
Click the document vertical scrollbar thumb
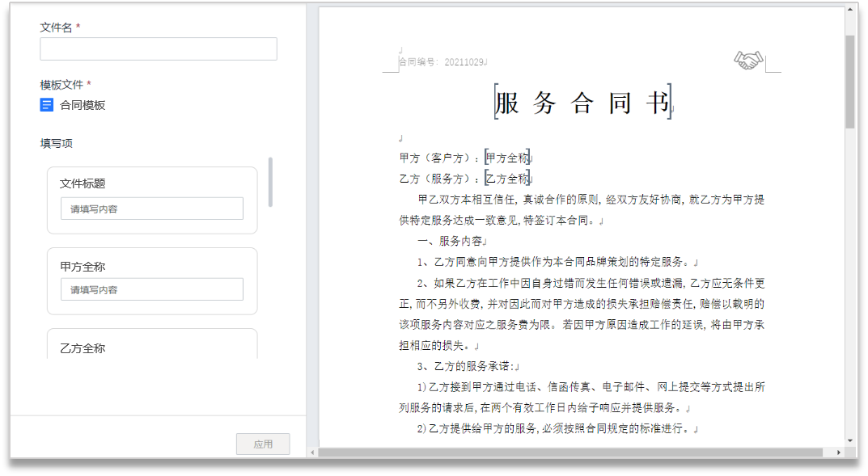[x=850, y=82]
